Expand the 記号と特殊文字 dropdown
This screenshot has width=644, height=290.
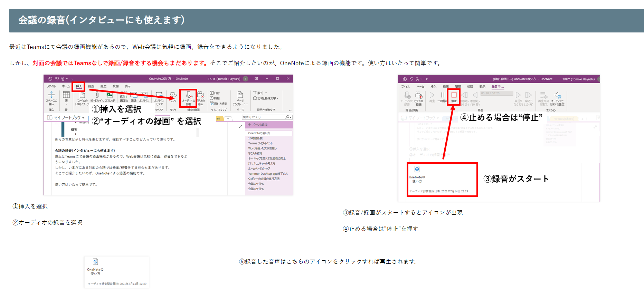pos(277,98)
